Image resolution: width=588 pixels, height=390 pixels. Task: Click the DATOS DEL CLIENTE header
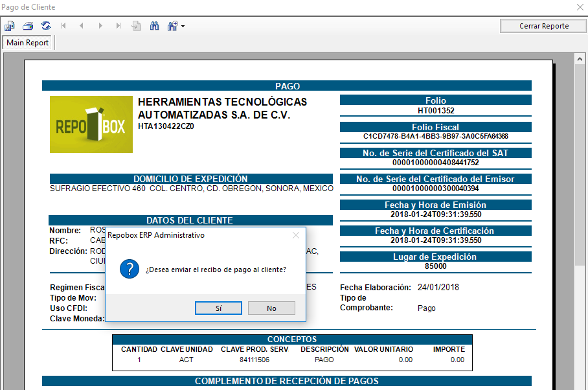[190, 220]
